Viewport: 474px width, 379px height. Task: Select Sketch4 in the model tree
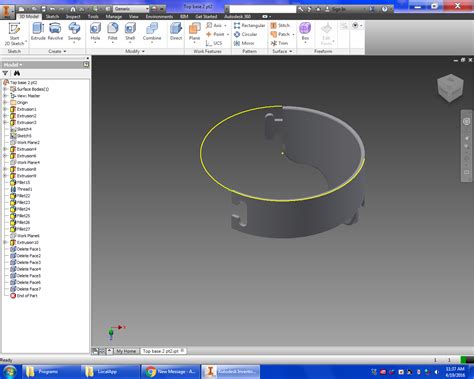click(24, 129)
